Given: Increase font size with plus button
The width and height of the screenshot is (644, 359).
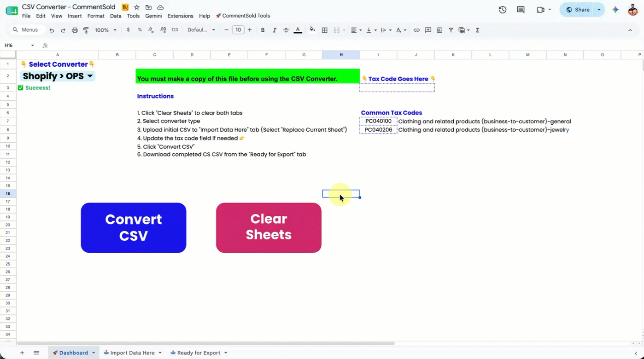Looking at the screenshot, I should pyautogui.click(x=250, y=30).
